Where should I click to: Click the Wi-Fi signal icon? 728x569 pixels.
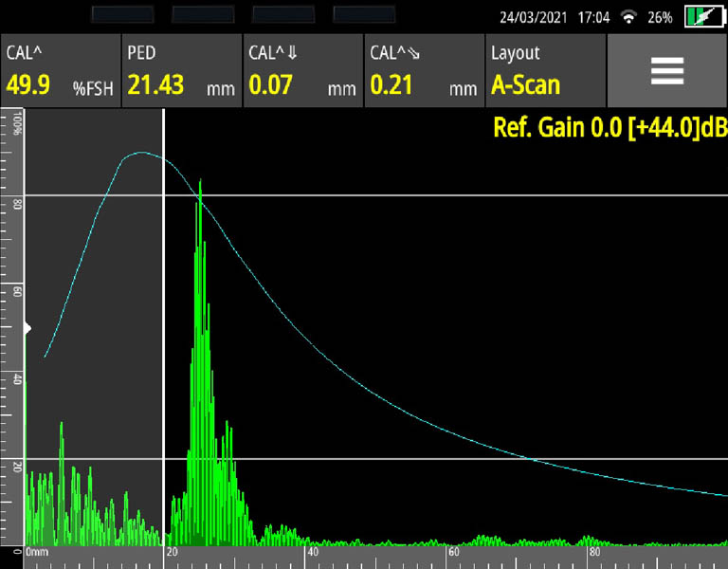click(628, 17)
